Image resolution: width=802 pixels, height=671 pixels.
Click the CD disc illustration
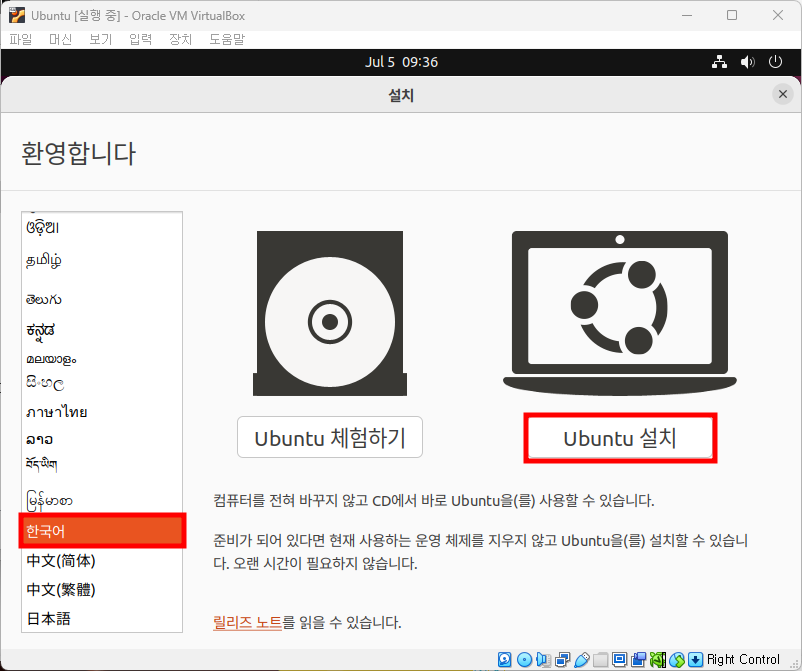click(330, 314)
